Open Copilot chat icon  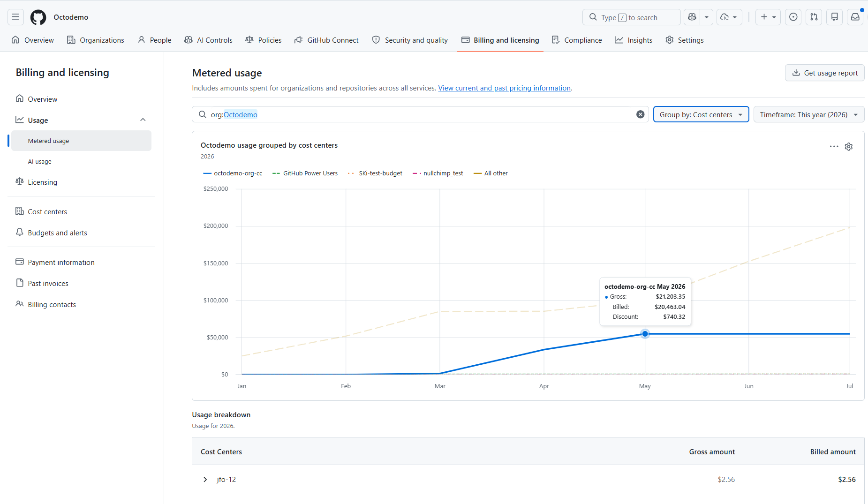pyautogui.click(x=692, y=17)
